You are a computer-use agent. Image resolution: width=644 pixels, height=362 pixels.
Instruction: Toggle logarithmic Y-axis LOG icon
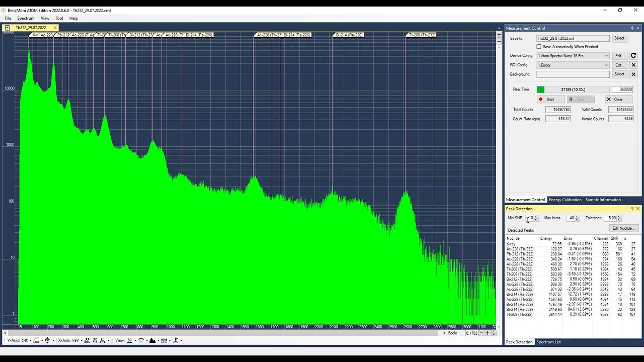36,340
